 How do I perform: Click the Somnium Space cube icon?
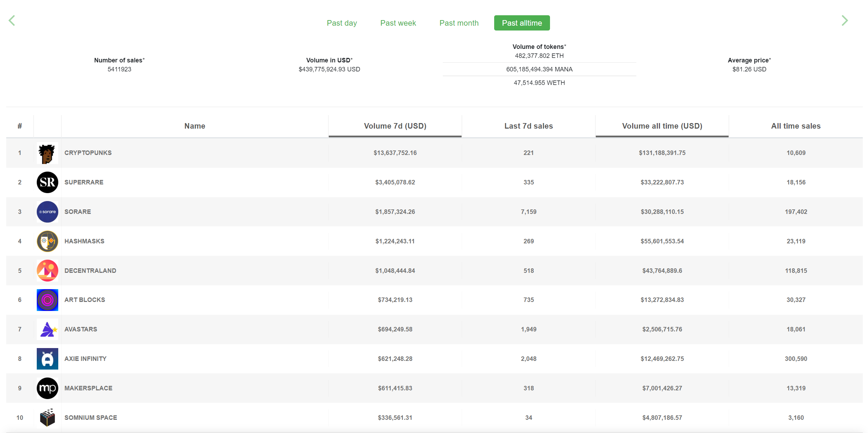pyautogui.click(x=48, y=417)
